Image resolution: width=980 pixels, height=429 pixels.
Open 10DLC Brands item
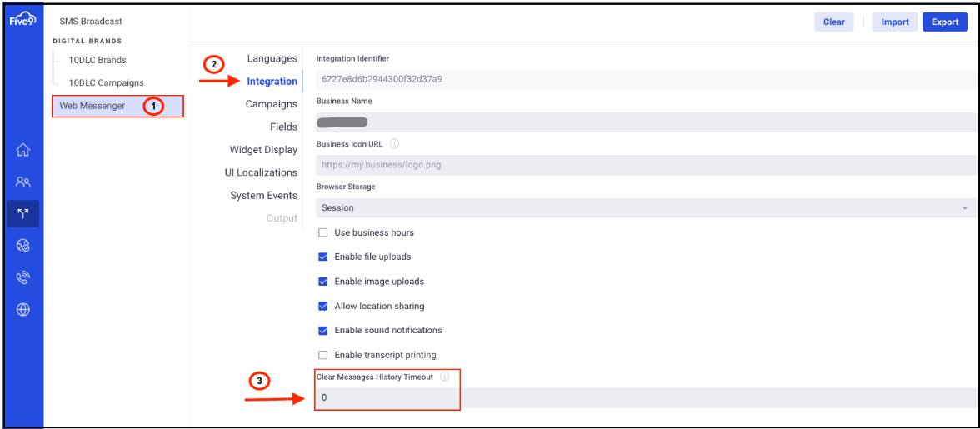click(x=97, y=61)
